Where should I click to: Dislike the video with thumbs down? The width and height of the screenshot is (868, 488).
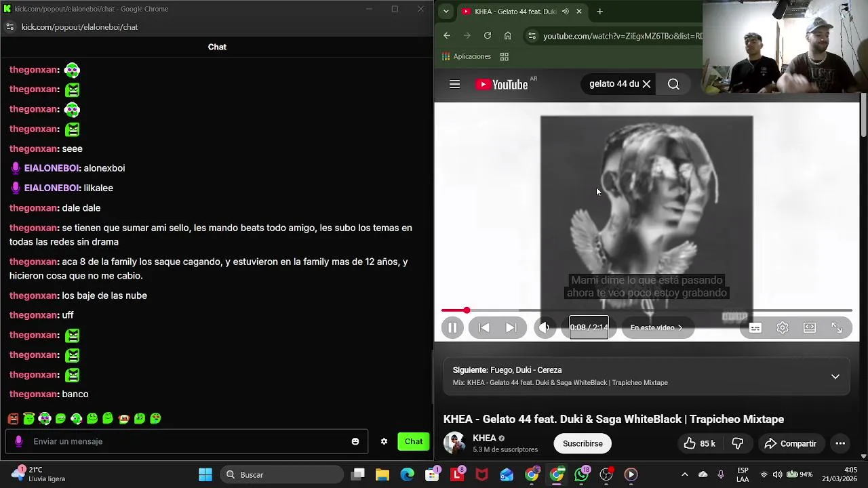tap(738, 443)
